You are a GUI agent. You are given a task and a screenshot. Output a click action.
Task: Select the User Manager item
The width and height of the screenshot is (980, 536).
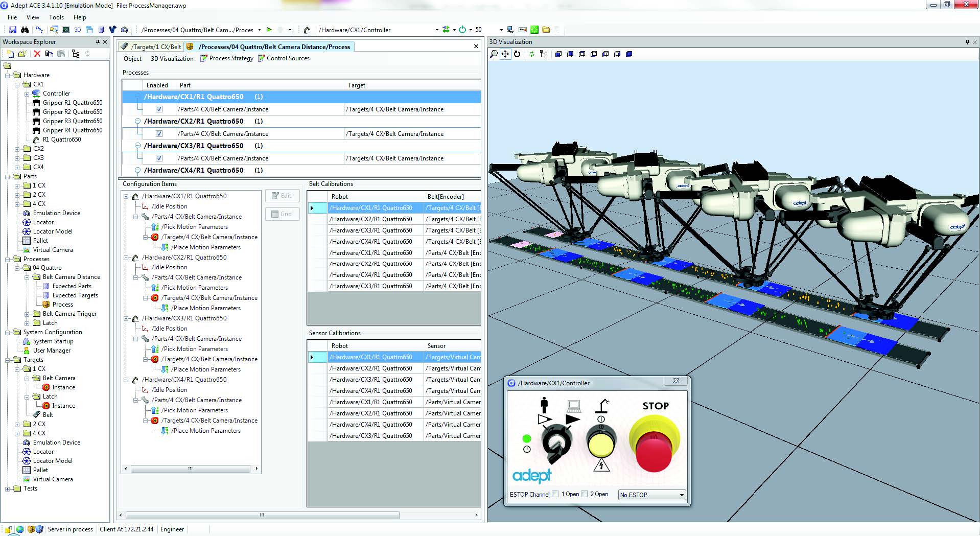point(52,351)
